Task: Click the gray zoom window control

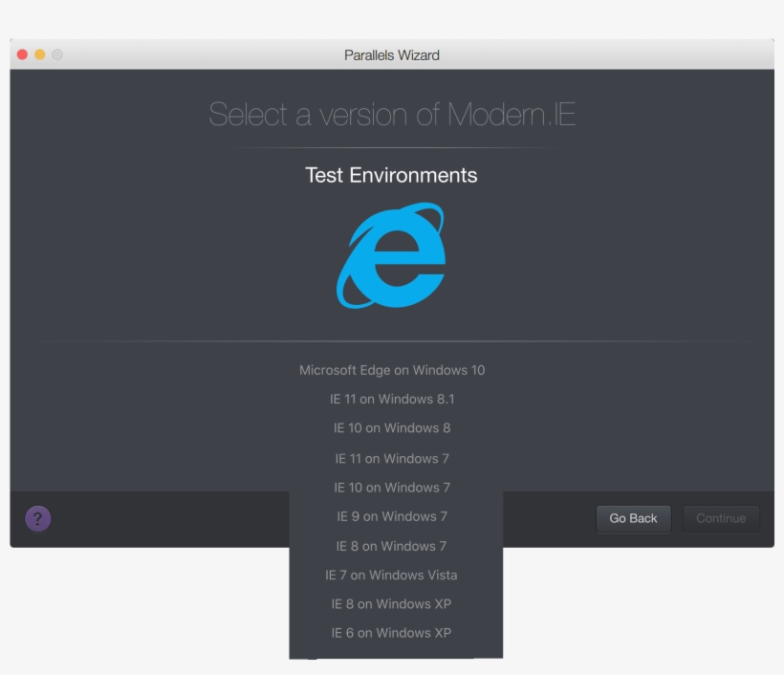Action: point(55,54)
